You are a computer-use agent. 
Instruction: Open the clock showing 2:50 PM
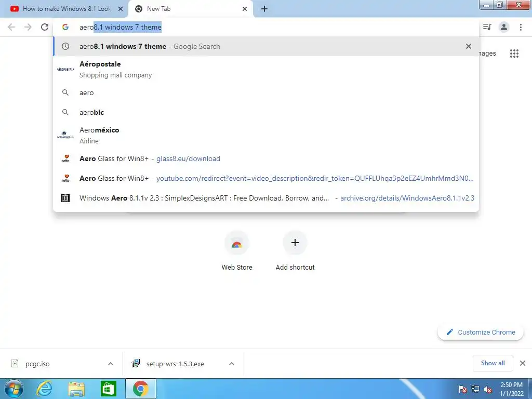[x=511, y=389]
